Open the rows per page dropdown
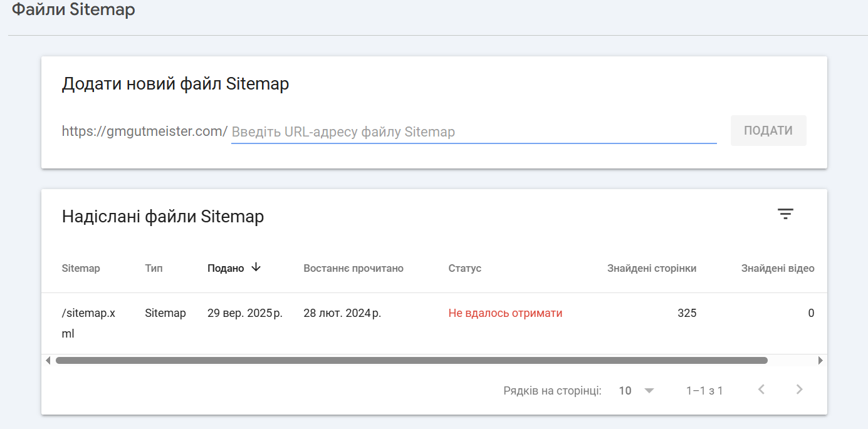868x429 pixels. [x=636, y=391]
